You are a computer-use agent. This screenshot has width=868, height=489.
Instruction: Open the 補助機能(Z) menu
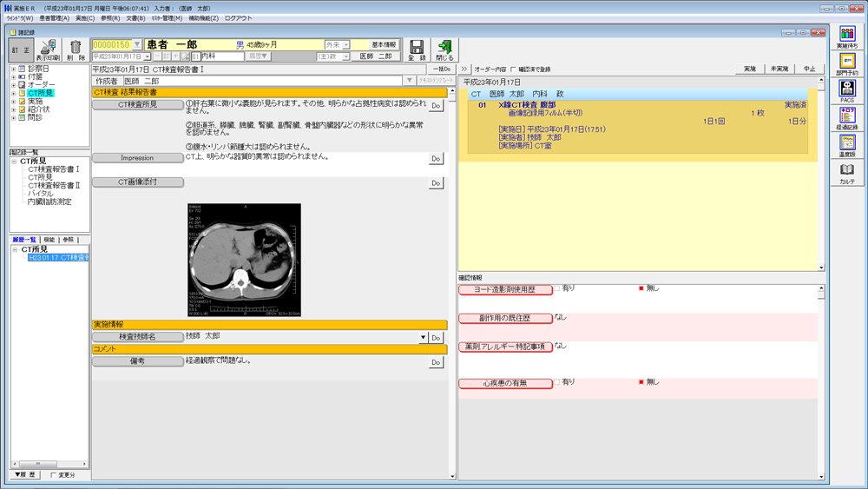pos(203,18)
